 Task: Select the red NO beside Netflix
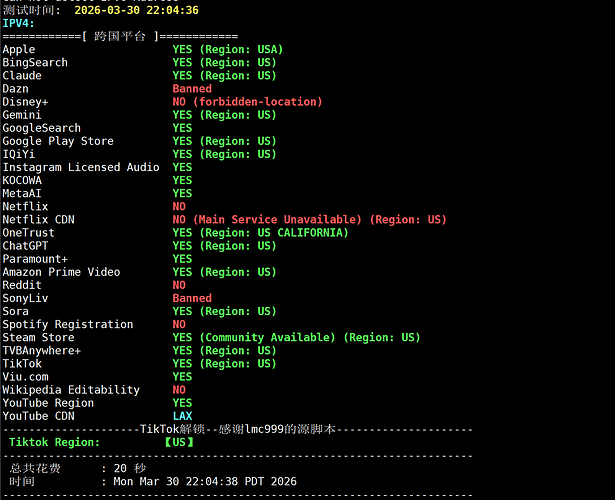(179, 206)
